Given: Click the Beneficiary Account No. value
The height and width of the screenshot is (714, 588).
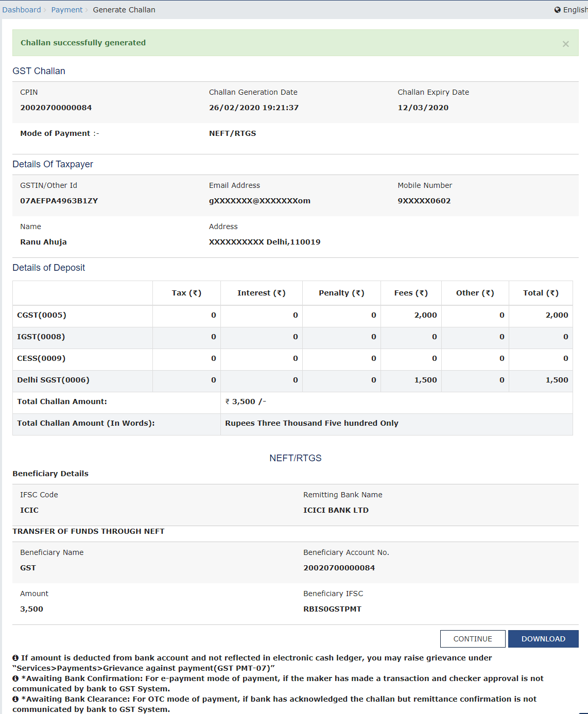Looking at the screenshot, I should point(339,568).
